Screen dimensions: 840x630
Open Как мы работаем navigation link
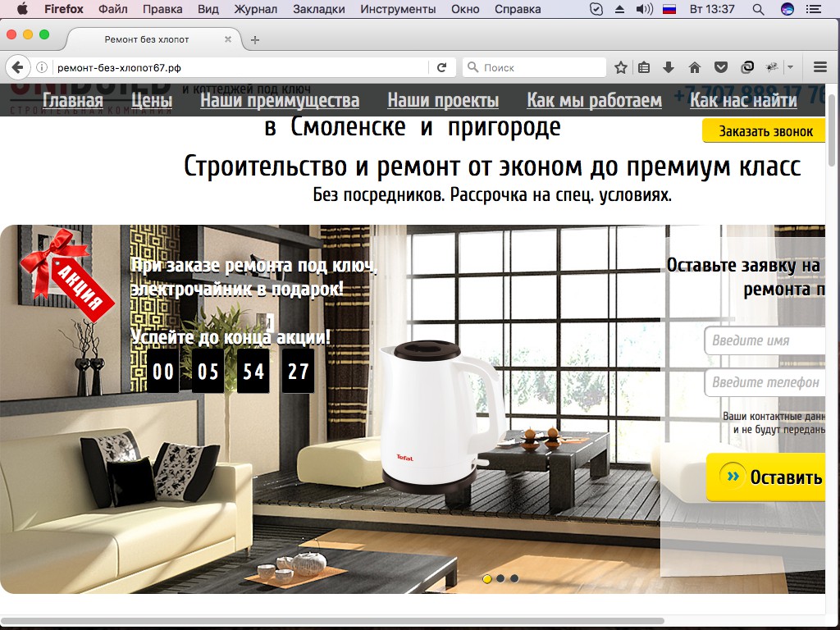tap(594, 100)
